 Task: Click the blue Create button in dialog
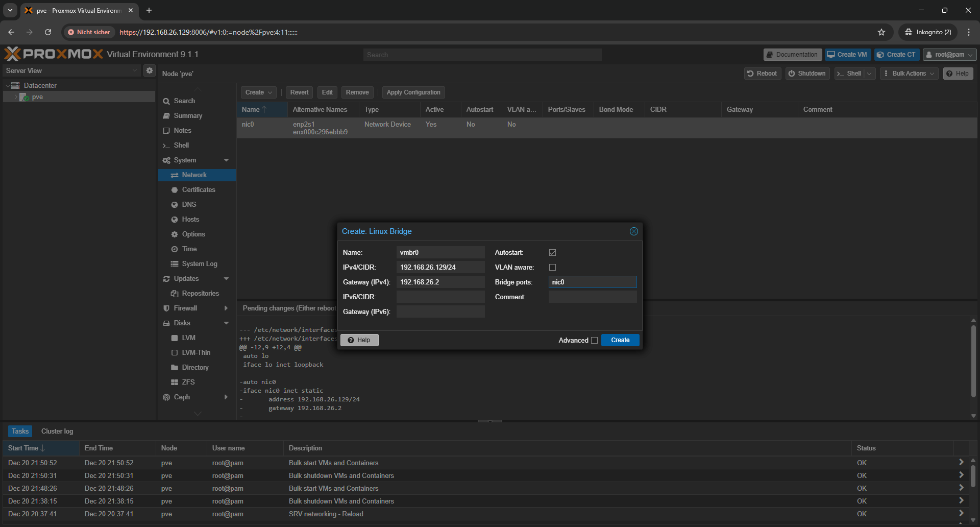click(620, 340)
